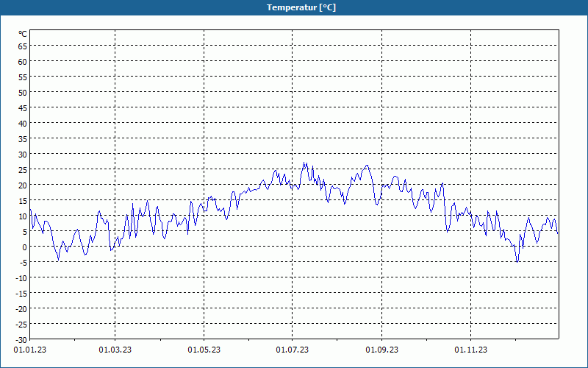Click the 01.07.23 date axis label
This screenshot has height=368, width=588.
click(292, 350)
